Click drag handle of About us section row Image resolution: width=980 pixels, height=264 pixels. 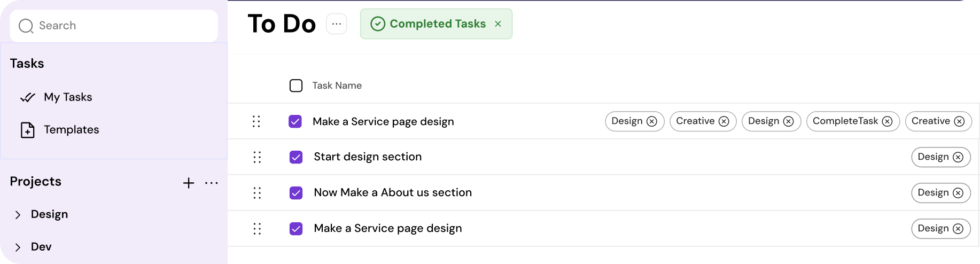257,193
